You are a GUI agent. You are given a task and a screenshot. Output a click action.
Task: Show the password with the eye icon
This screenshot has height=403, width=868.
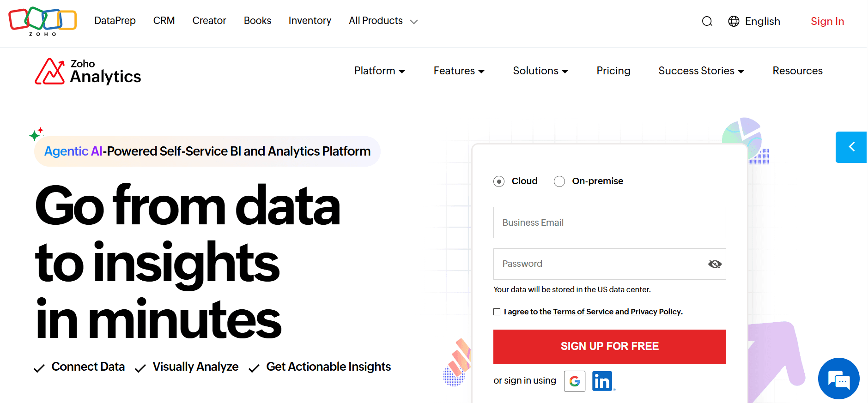(x=714, y=264)
